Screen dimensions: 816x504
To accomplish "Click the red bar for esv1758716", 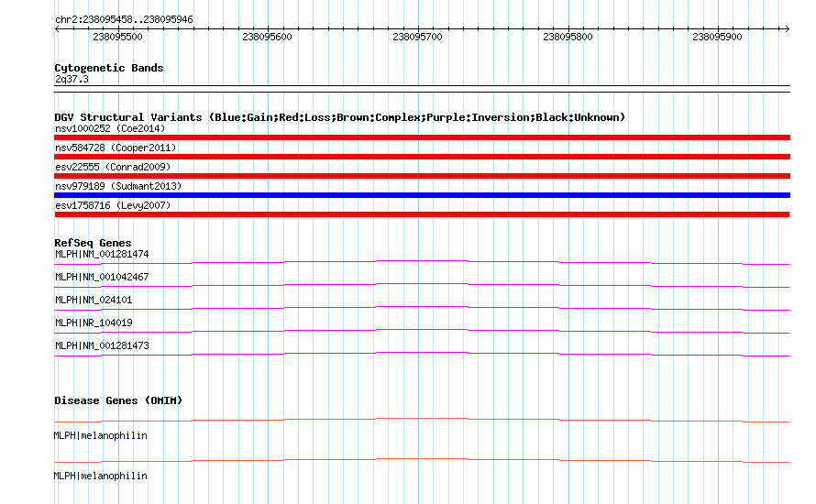I will click(x=422, y=214).
